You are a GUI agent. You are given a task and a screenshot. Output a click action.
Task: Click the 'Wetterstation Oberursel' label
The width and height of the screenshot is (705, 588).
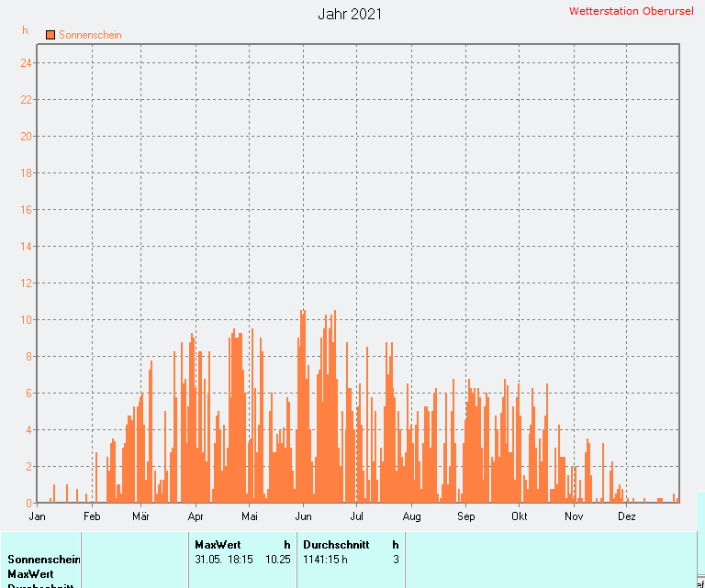pos(631,11)
